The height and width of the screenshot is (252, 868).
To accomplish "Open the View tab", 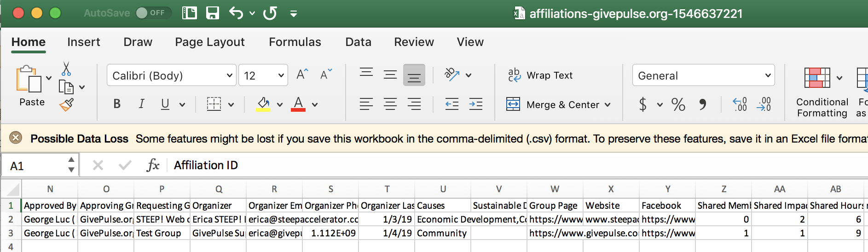I will 470,42.
